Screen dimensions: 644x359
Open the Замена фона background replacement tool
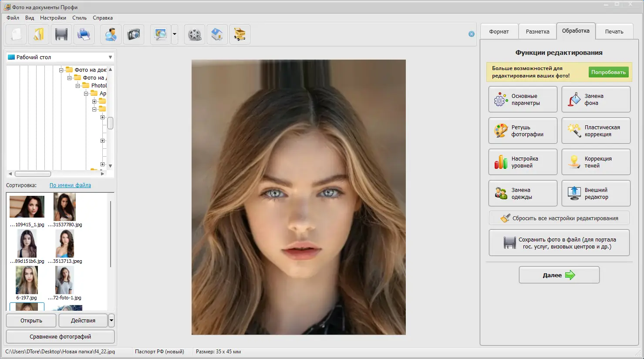click(596, 99)
